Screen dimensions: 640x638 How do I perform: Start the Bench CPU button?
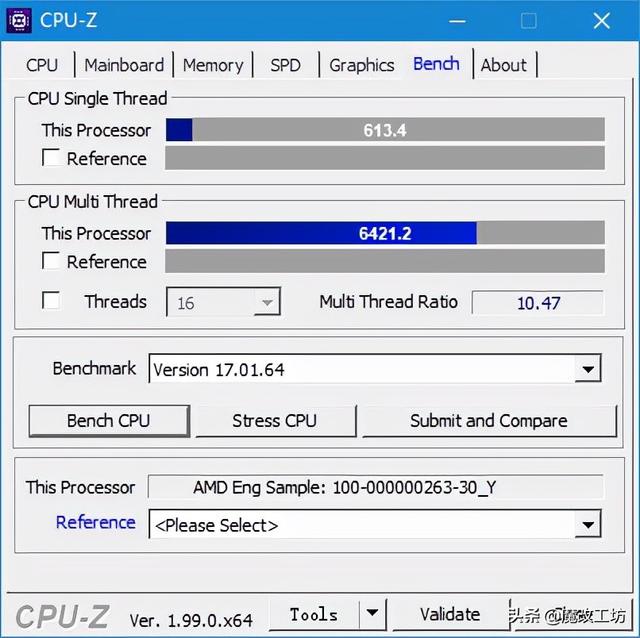tap(109, 421)
